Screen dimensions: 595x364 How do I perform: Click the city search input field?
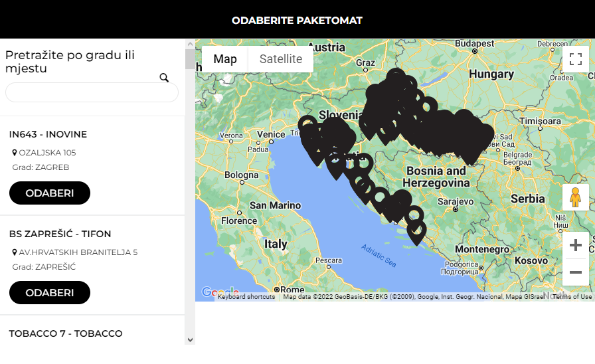(x=92, y=92)
